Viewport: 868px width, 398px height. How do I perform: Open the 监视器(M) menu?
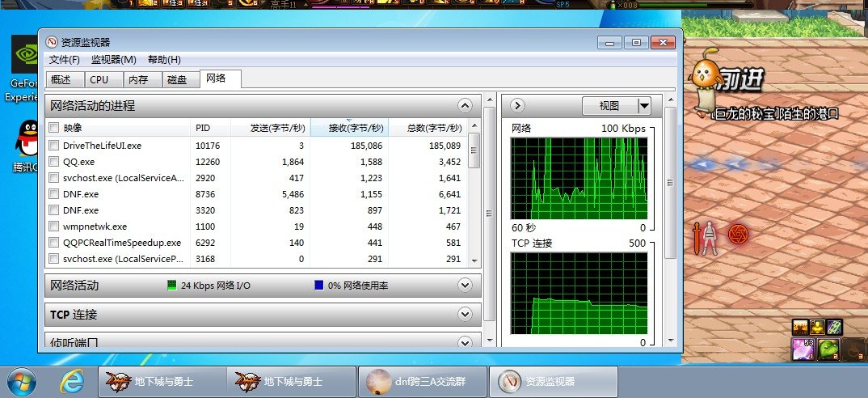[113, 60]
